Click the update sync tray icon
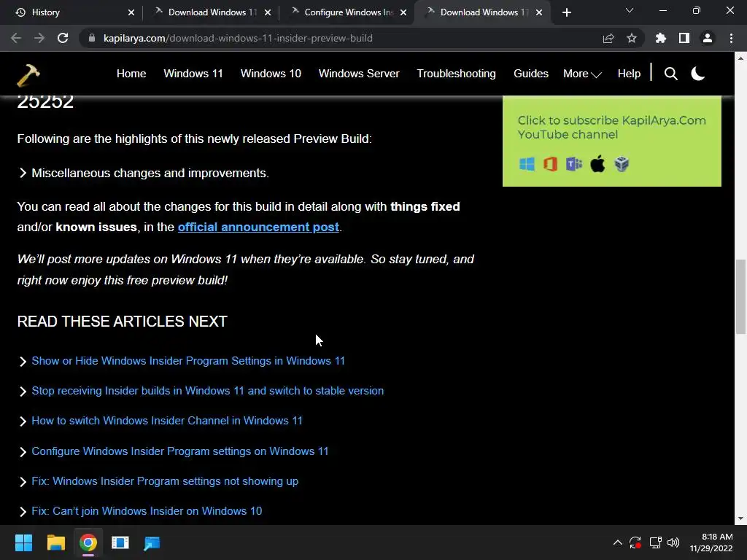This screenshot has height=560, width=747. point(635,542)
